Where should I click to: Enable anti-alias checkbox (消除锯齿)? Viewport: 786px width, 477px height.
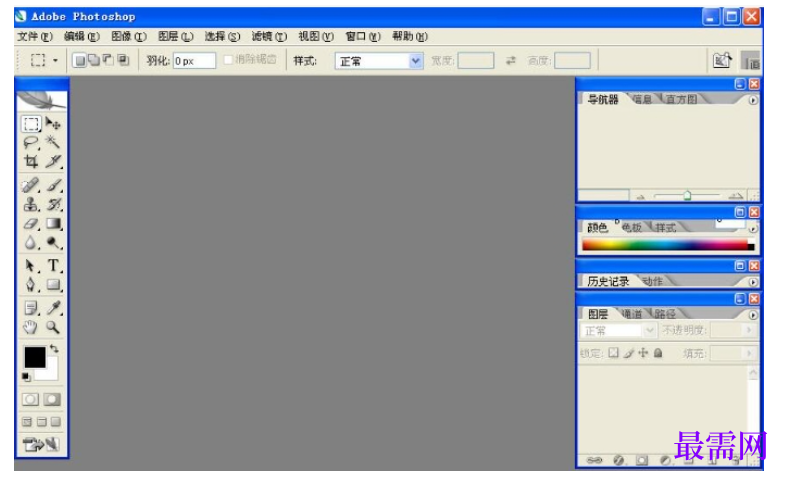[228, 60]
